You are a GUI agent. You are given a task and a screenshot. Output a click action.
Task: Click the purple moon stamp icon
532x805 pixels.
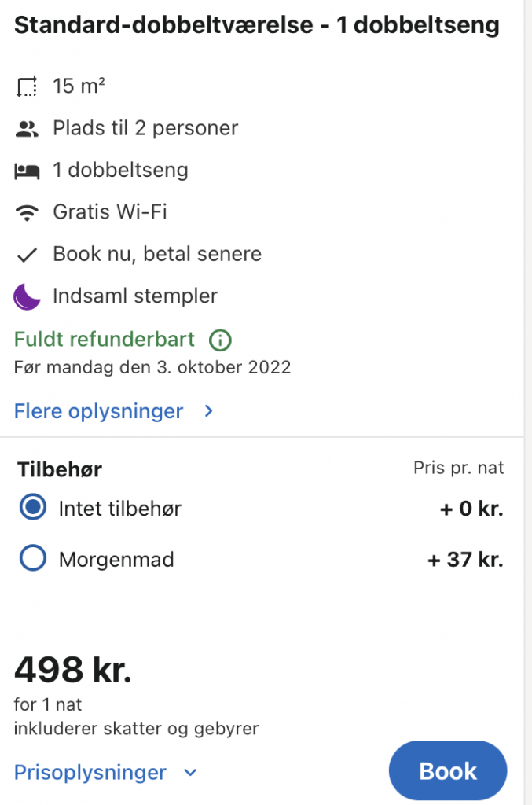point(27,296)
